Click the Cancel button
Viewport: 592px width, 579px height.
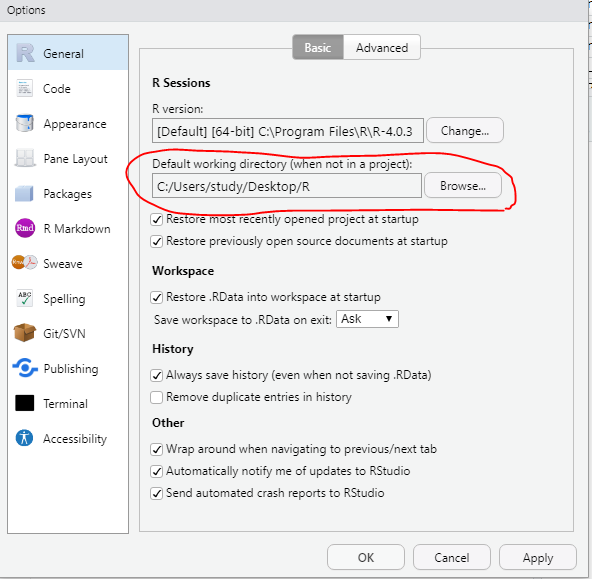coord(452,557)
